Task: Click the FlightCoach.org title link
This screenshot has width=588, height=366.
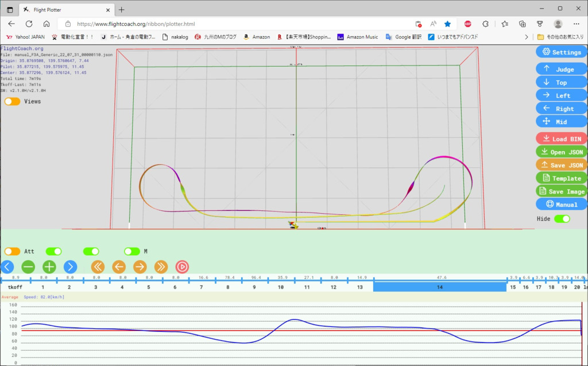Action: [22, 48]
